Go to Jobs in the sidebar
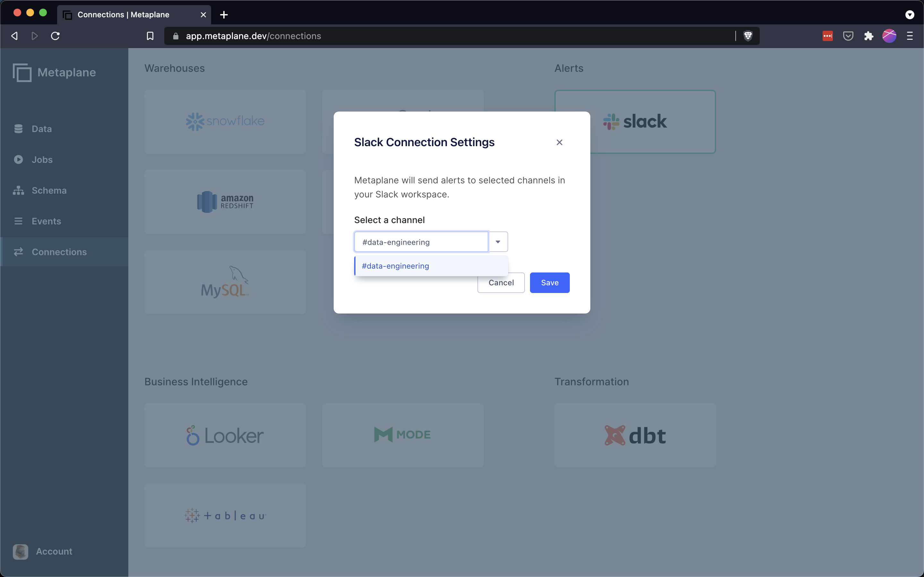 pos(42,160)
